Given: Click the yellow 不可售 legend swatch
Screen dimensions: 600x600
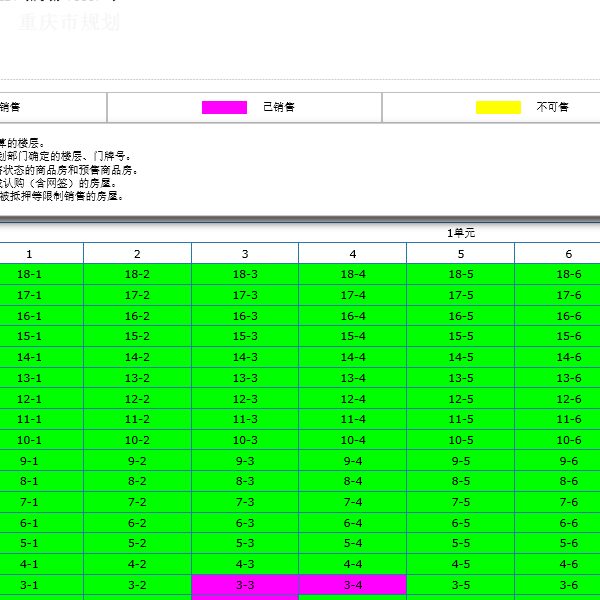Looking at the screenshot, I should [x=498, y=107].
